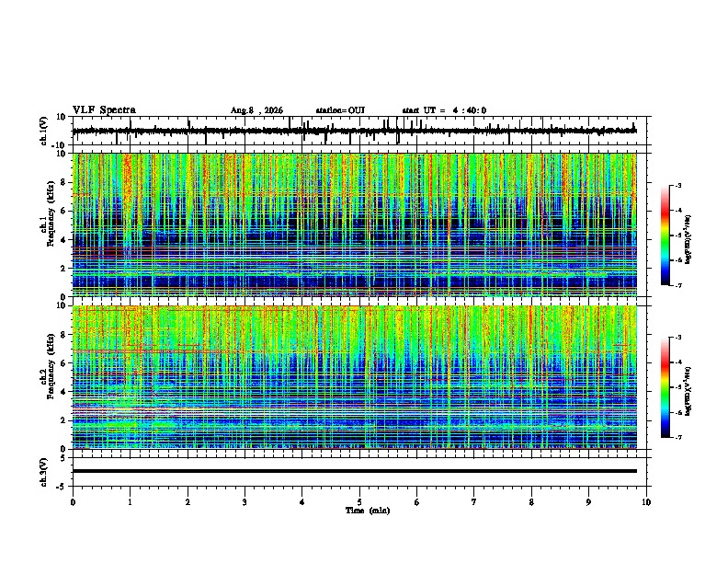Click the time axis tick label "1"

pyautogui.click(x=130, y=502)
